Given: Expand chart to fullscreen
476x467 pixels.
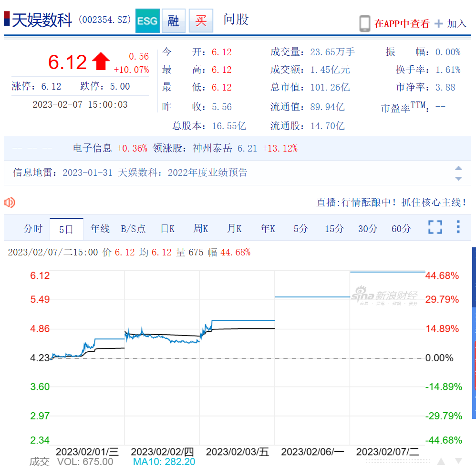Looking at the screenshot, I should tap(435, 227).
